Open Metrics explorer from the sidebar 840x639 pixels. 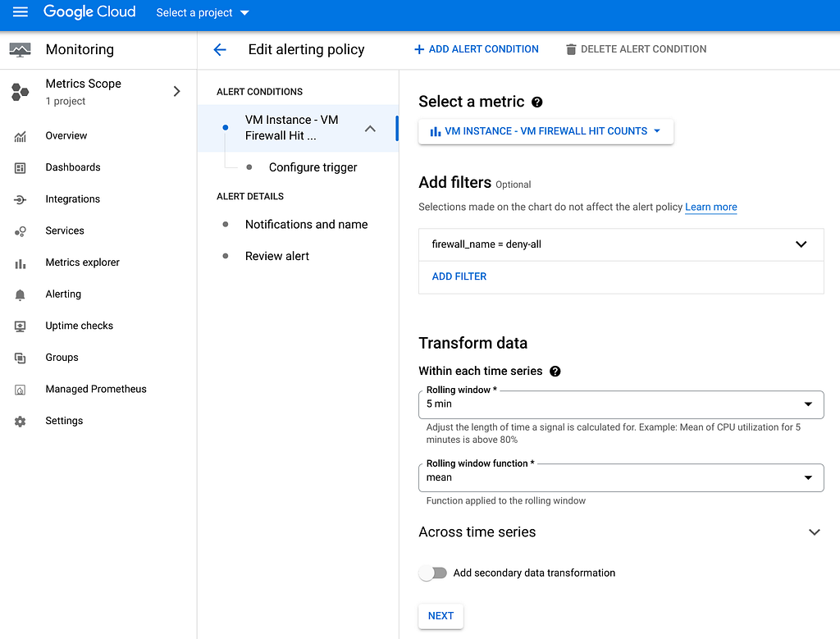click(x=82, y=262)
